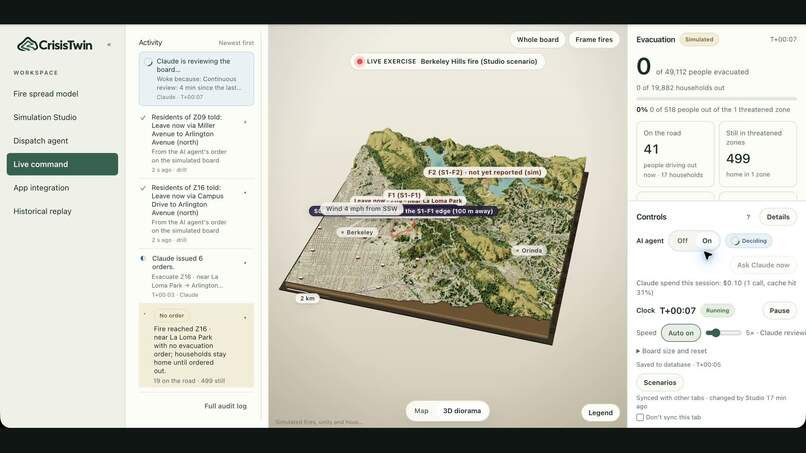Open the Dispatch agent page

[x=62, y=141]
